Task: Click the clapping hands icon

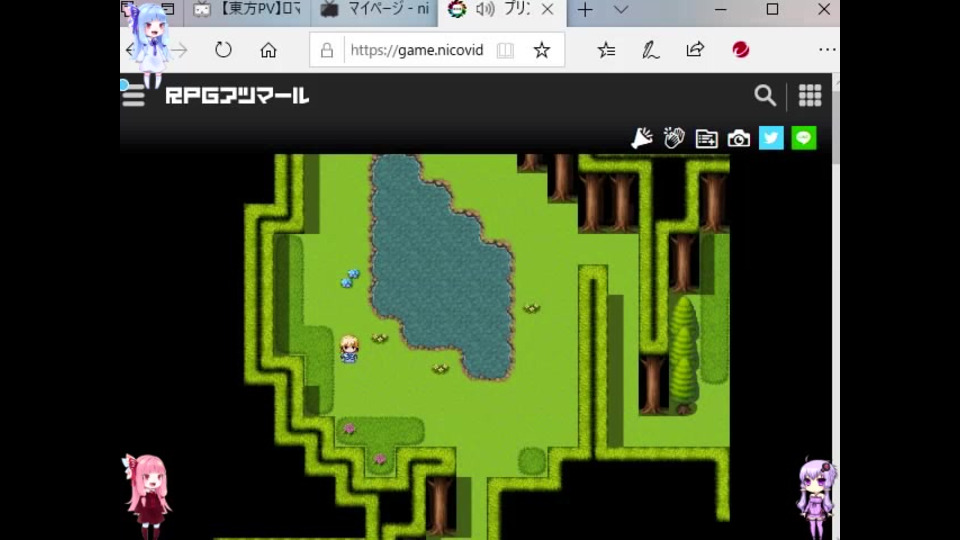Action: click(674, 138)
